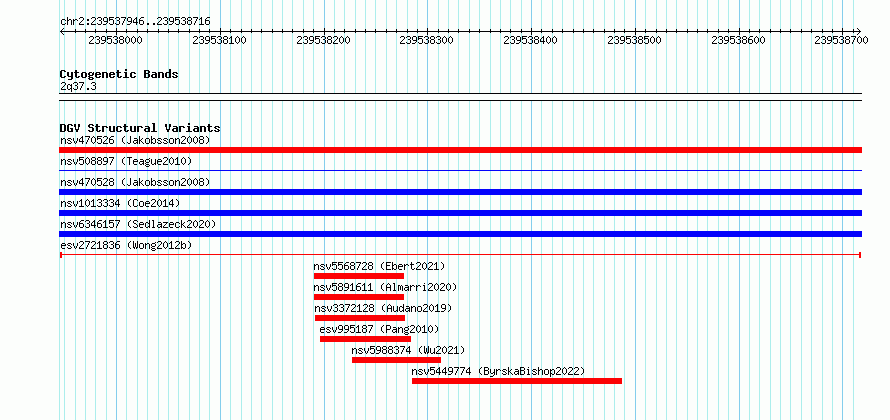Click ruler coordinate 239538200

coord(324,40)
